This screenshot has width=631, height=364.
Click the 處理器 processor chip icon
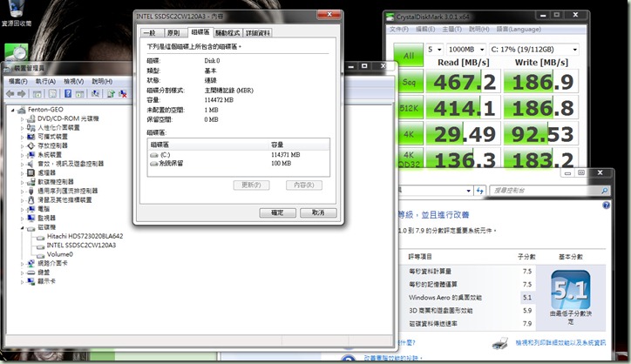tap(31, 172)
